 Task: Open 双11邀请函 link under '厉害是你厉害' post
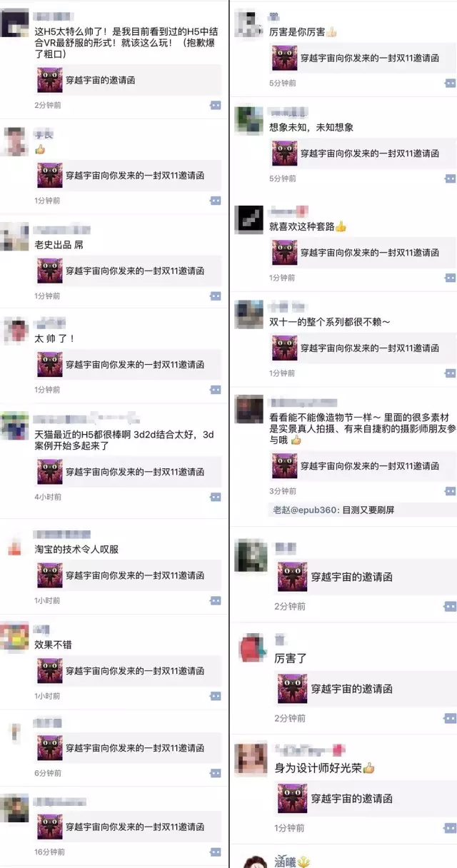363,58
